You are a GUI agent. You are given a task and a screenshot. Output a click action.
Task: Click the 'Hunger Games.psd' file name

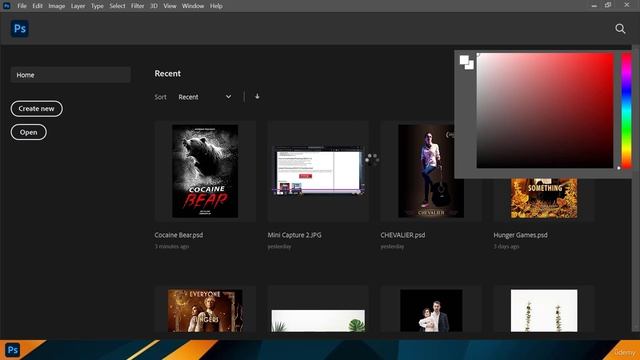(520, 235)
